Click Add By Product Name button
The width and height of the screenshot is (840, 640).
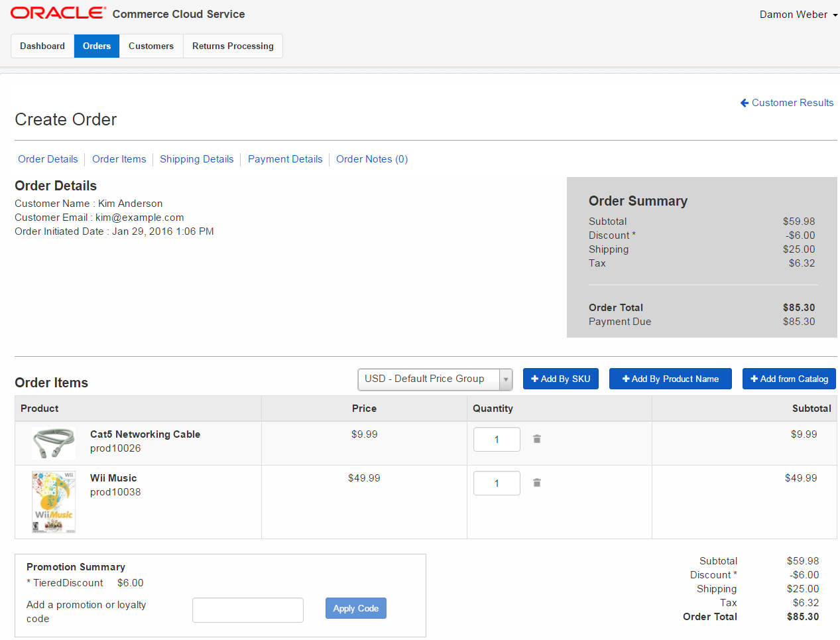670,379
